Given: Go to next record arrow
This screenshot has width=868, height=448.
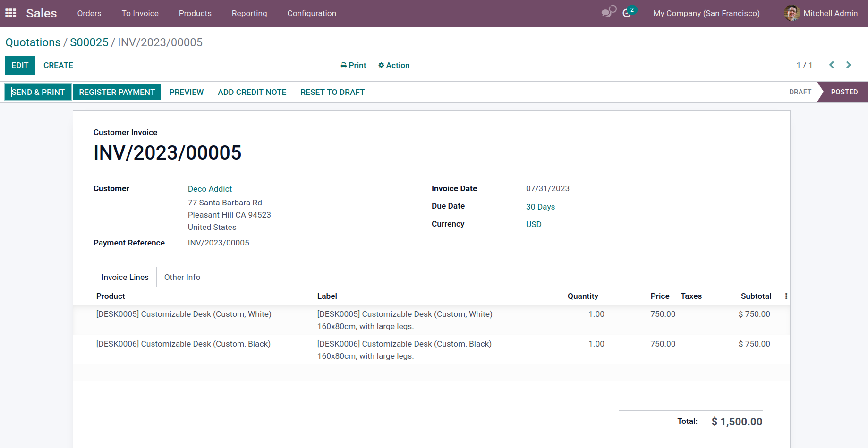Looking at the screenshot, I should (x=849, y=65).
